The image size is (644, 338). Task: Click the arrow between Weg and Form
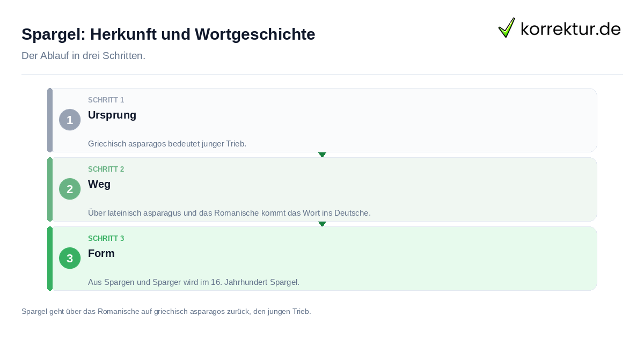tap(322, 224)
